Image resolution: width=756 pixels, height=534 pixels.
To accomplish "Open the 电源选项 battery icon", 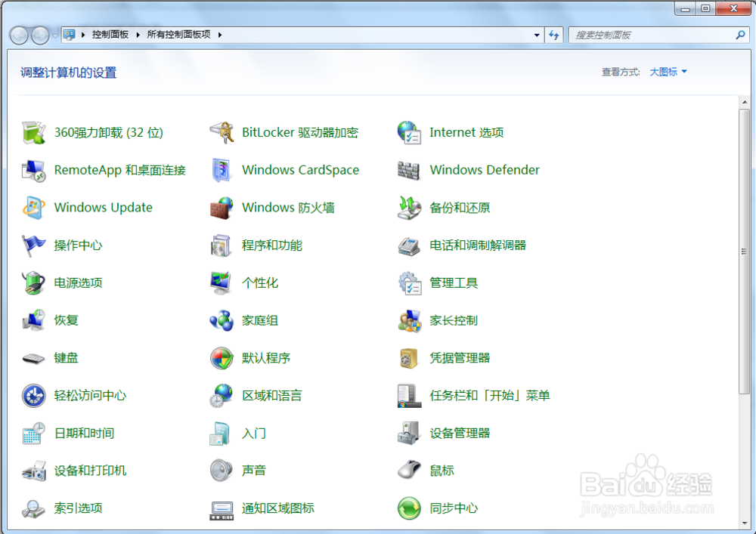I will pos(34,282).
